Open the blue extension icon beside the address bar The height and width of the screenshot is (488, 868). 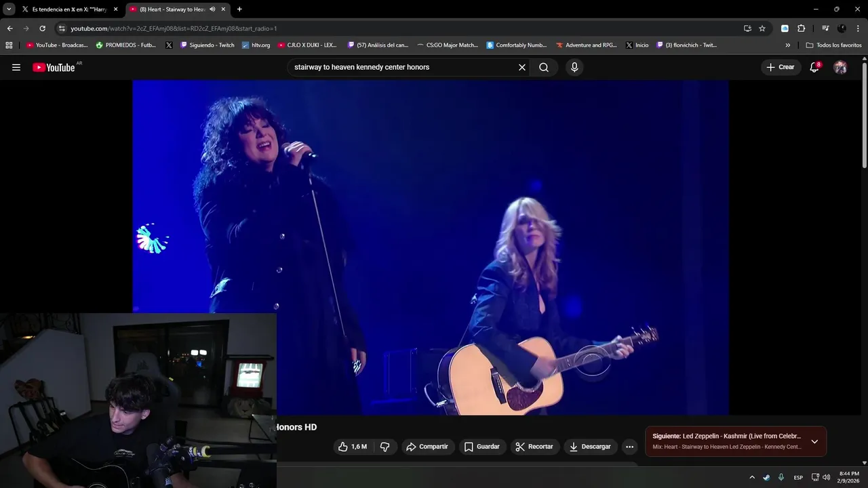click(785, 28)
